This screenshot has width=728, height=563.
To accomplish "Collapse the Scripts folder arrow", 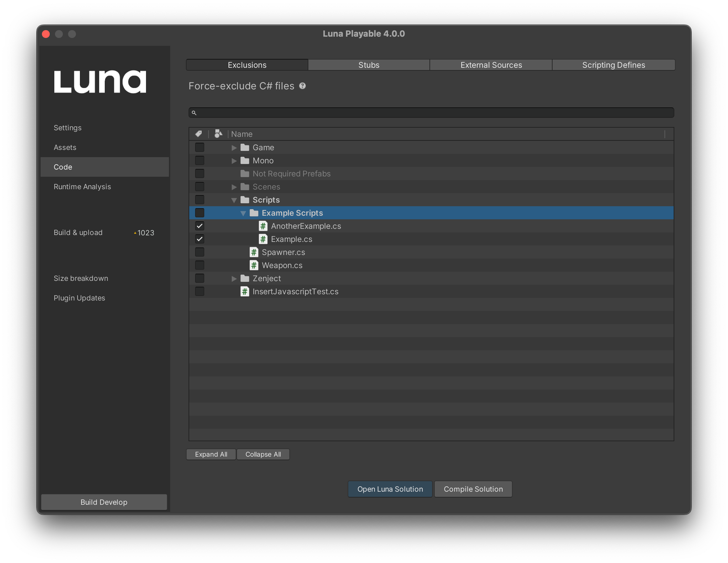I will pyautogui.click(x=234, y=200).
